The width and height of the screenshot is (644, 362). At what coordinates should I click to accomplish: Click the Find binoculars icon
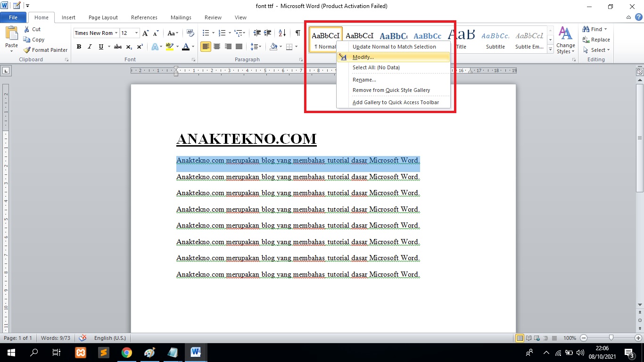click(586, 29)
